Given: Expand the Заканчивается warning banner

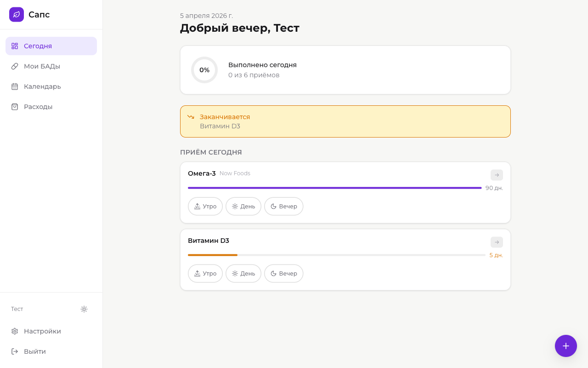Looking at the screenshot, I should pos(345,121).
